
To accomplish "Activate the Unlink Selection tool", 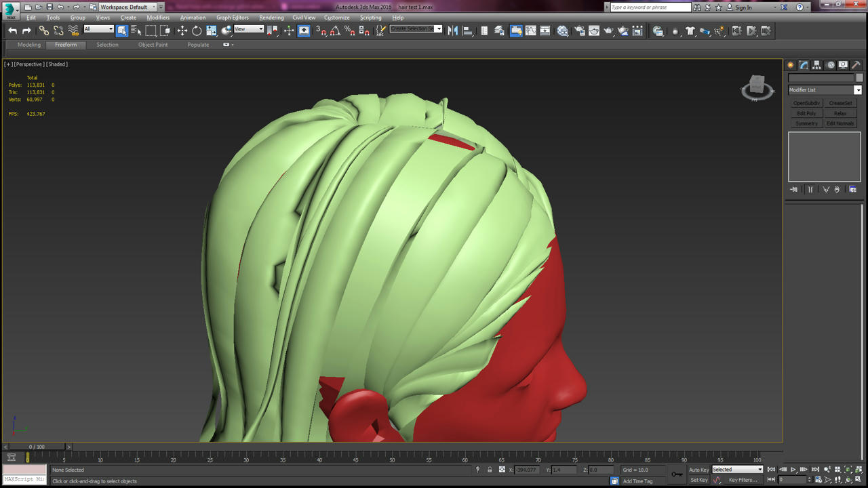I will pyautogui.click(x=58, y=30).
